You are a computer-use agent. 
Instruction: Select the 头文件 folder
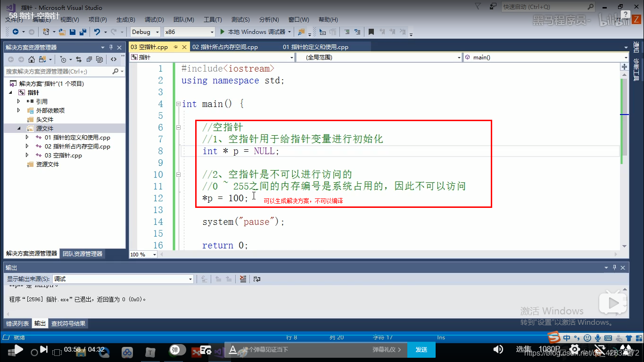click(x=45, y=119)
